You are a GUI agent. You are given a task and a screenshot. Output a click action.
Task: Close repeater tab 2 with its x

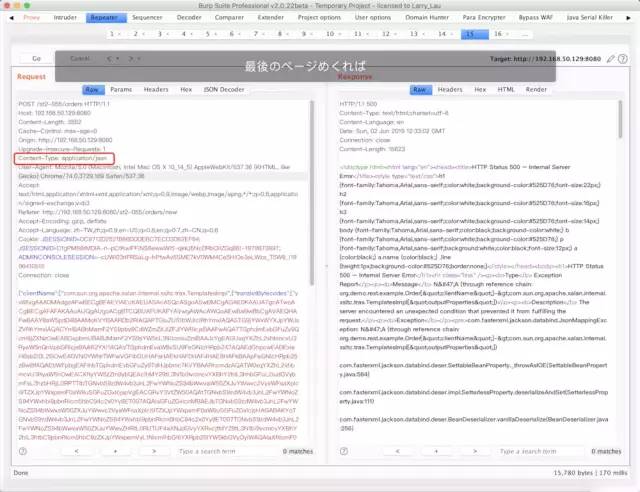[x=144, y=34]
